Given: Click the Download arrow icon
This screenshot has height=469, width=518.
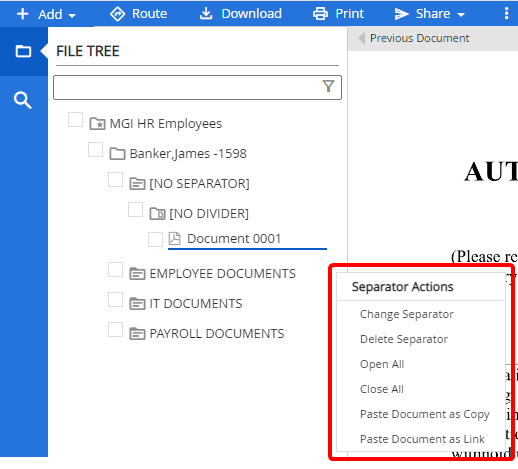Looking at the screenshot, I should click(x=206, y=14).
